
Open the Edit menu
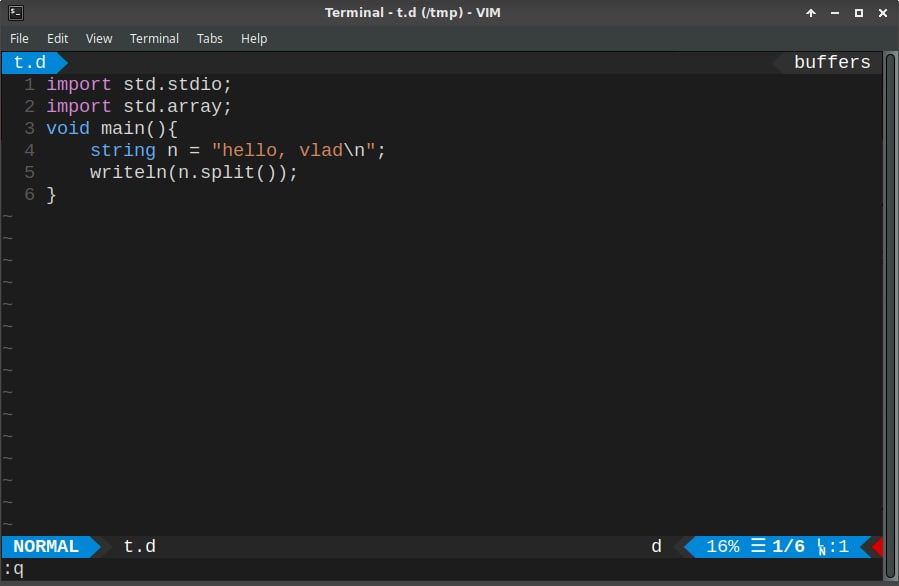click(57, 38)
